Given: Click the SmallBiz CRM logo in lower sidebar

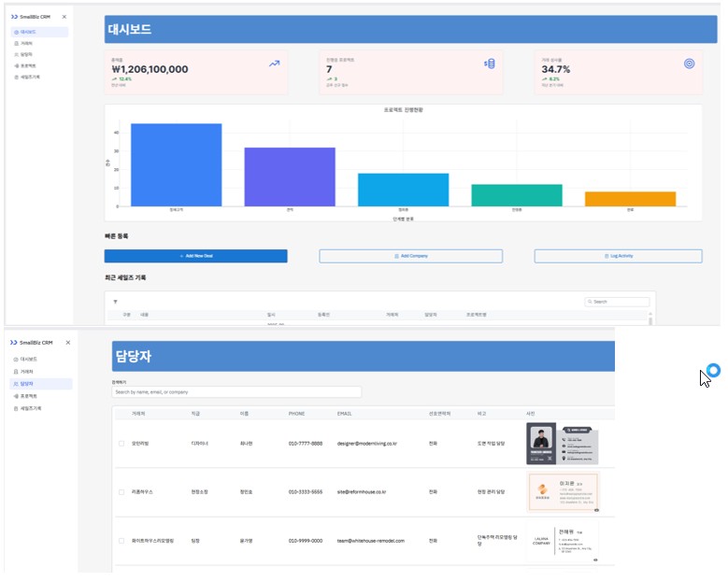Looking at the screenshot, I should point(34,343).
